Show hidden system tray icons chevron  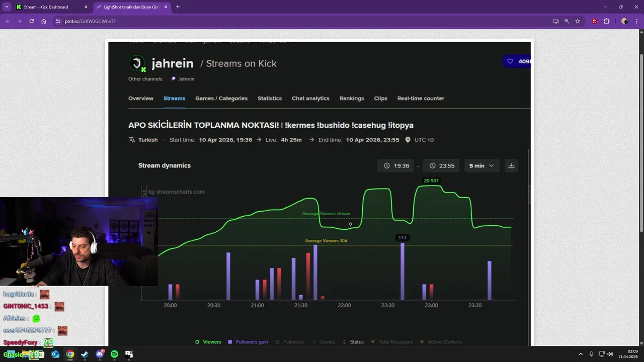[580, 354]
